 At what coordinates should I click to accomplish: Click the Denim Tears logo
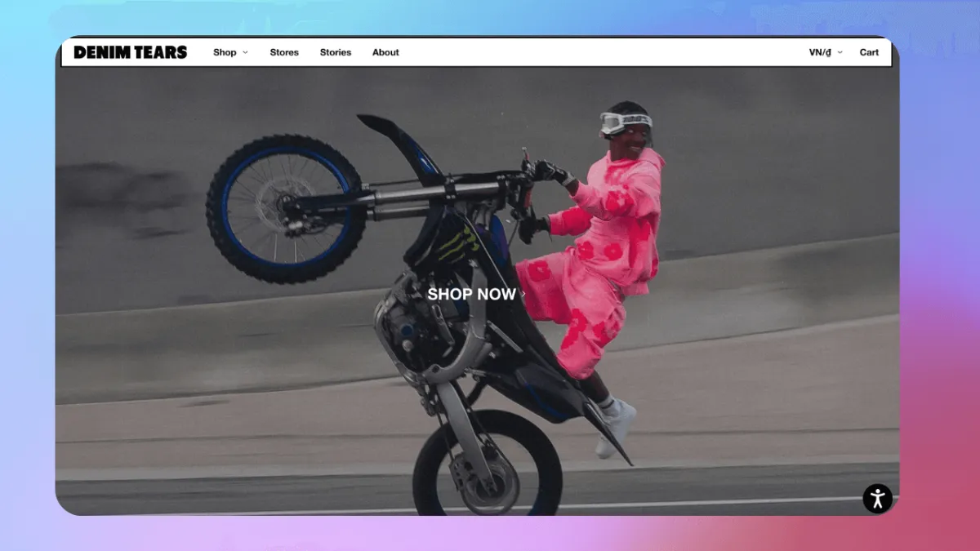click(x=130, y=52)
